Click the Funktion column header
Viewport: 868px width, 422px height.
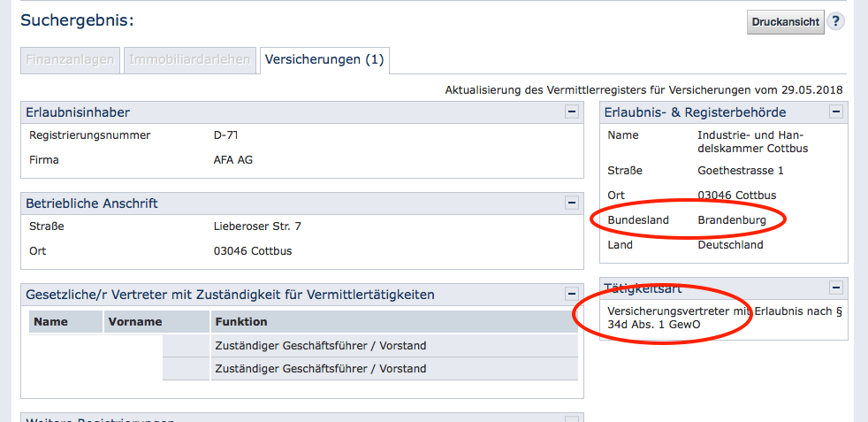pyautogui.click(x=240, y=322)
